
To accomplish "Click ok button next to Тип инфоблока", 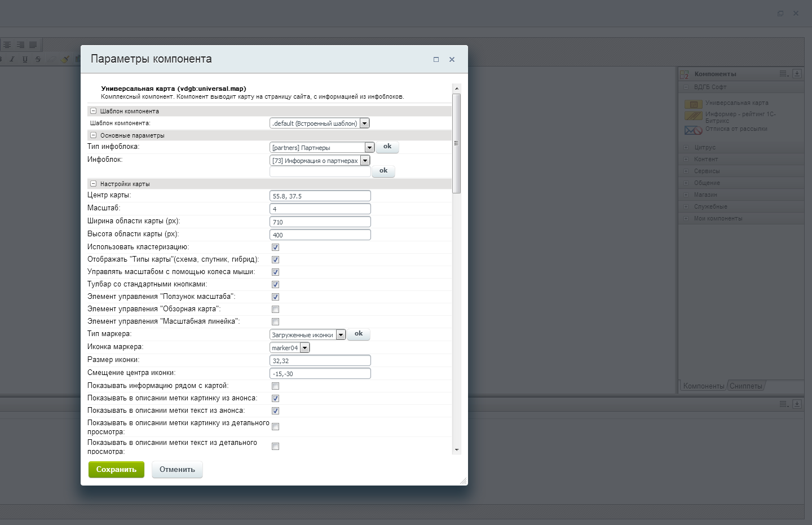I will [387, 147].
